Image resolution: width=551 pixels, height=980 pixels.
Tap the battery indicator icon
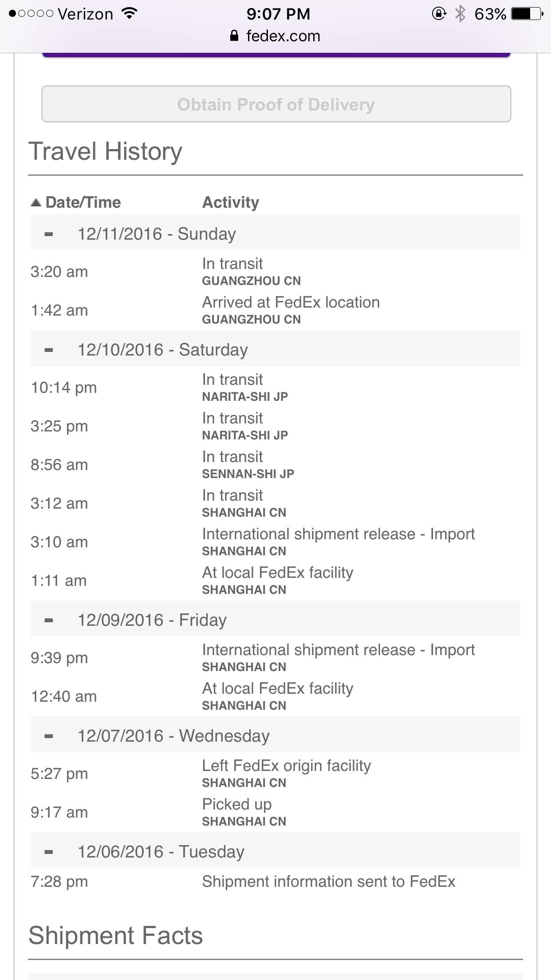pos(527,14)
